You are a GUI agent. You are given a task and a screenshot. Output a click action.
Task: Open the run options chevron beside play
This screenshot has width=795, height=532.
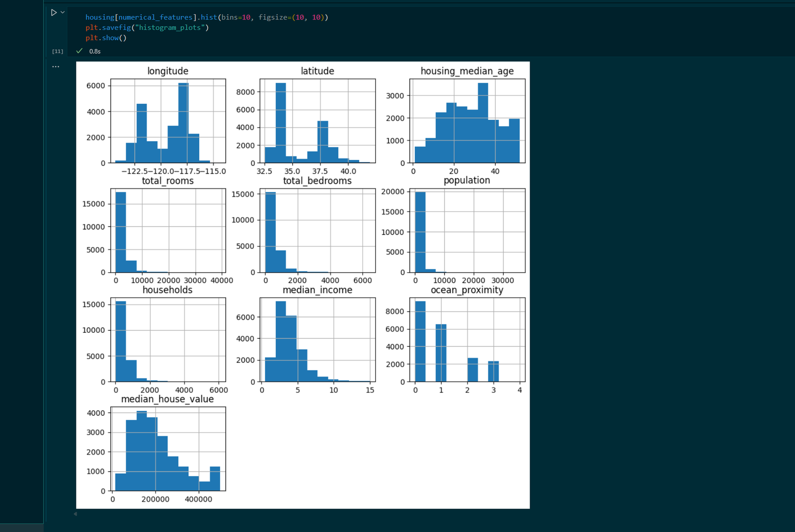click(63, 12)
